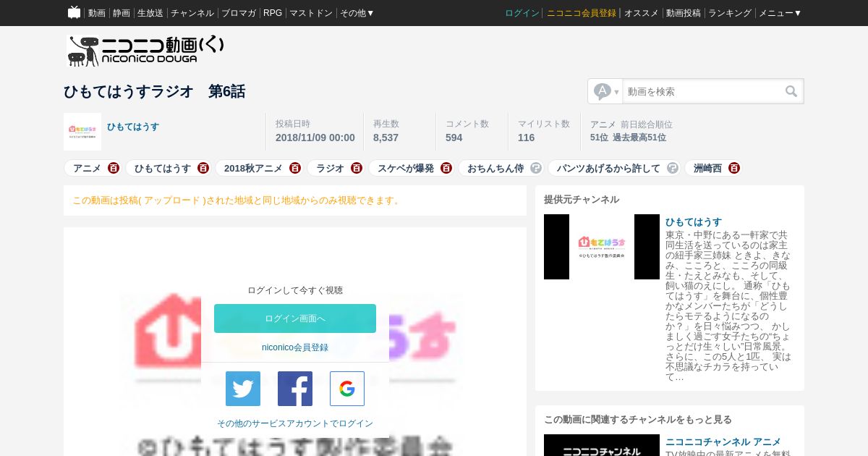Click the title ひもてはうすラジオ 第6話
The width and height of the screenshot is (868, 456).
click(155, 91)
